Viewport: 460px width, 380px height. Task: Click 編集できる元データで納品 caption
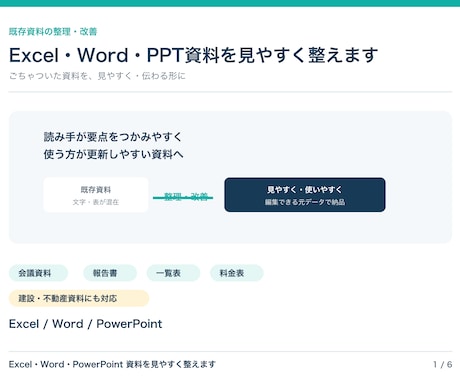305,202
